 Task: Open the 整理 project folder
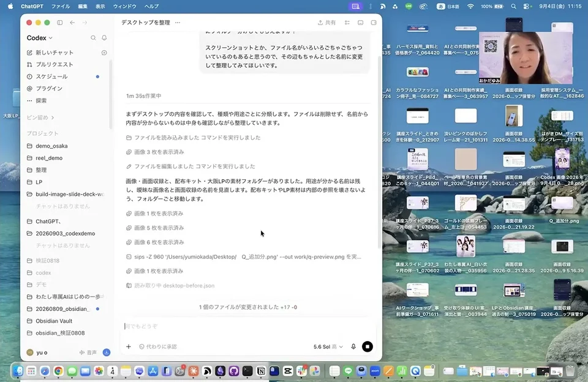coord(41,170)
